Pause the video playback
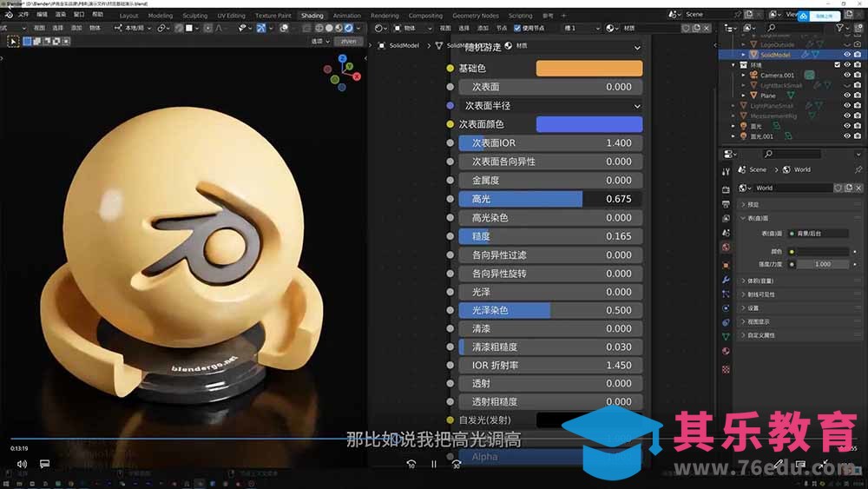The height and width of the screenshot is (489, 868). tap(434, 464)
